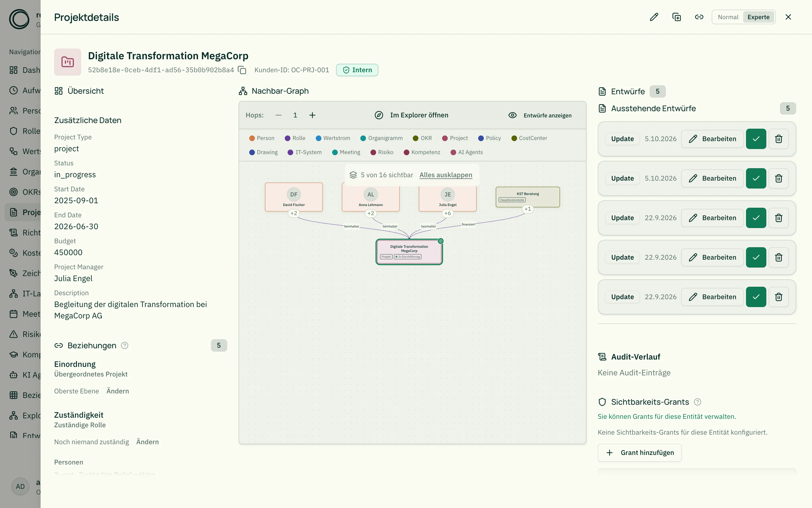Image resolution: width=812 pixels, height=508 pixels.
Task: Click the duplicate project icon in header
Action: (x=676, y=17)
